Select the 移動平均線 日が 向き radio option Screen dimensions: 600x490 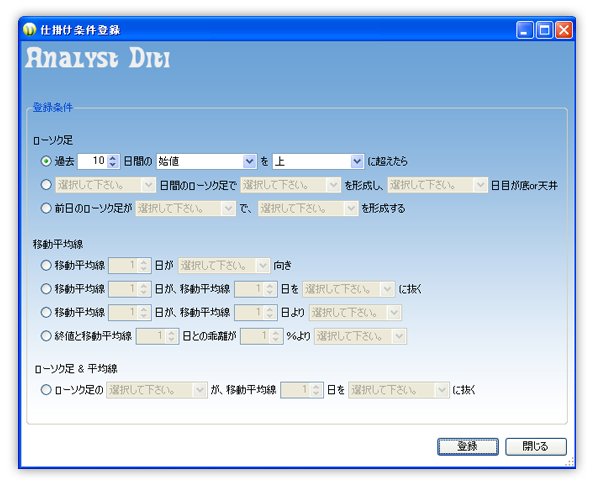pyautogui.click(x=46, y=265)
